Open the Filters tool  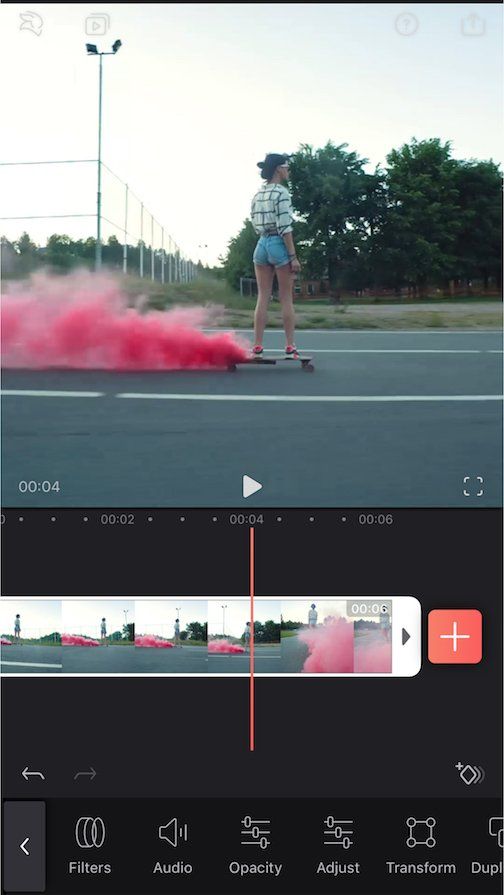(x=90, y=845)
